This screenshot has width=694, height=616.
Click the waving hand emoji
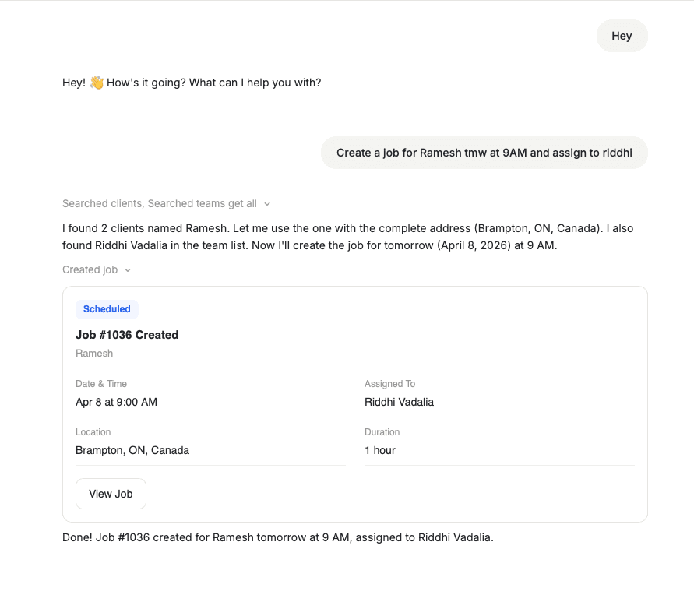97,82
